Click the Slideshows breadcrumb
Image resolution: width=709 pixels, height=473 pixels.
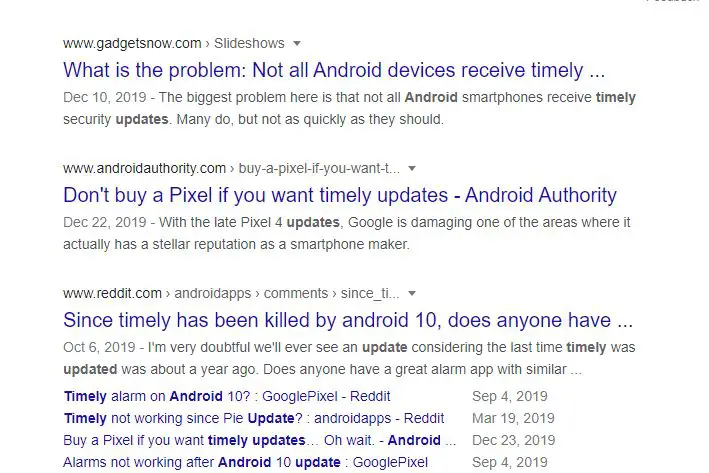[249, 43]
